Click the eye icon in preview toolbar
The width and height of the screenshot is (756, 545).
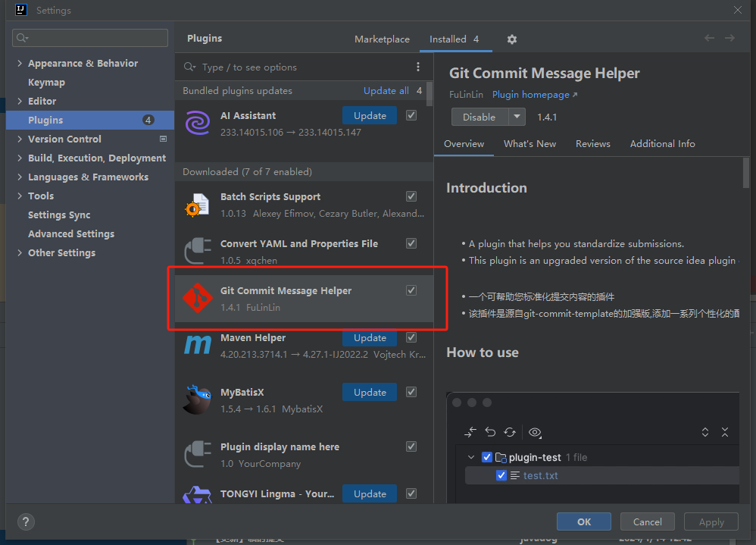pos(535,432)
